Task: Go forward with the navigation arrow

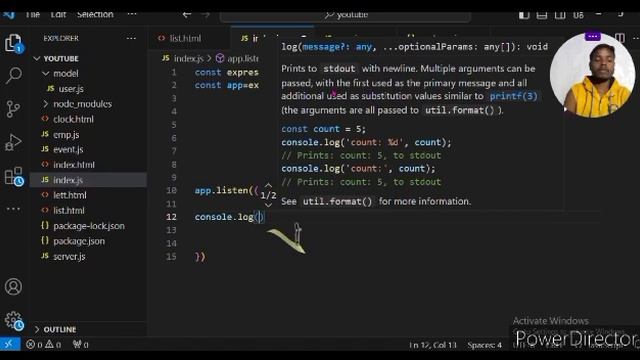Action: pos(206,15)
